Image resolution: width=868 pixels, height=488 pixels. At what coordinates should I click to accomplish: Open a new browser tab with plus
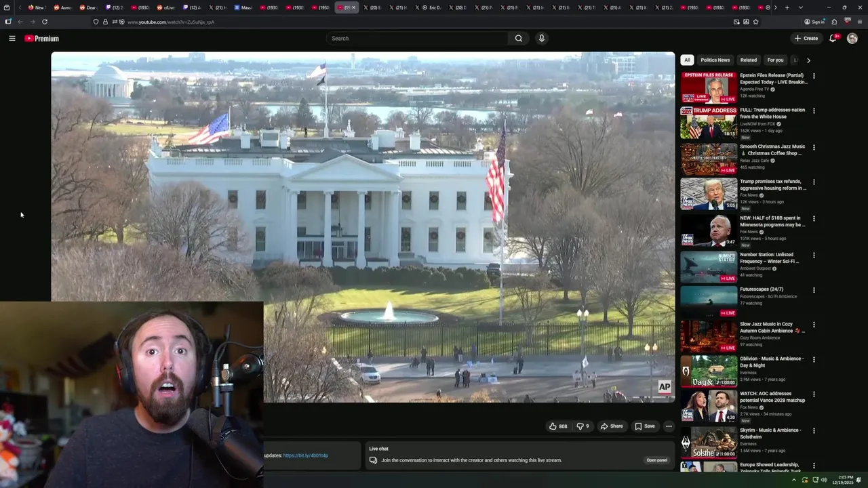click(787, 7)
